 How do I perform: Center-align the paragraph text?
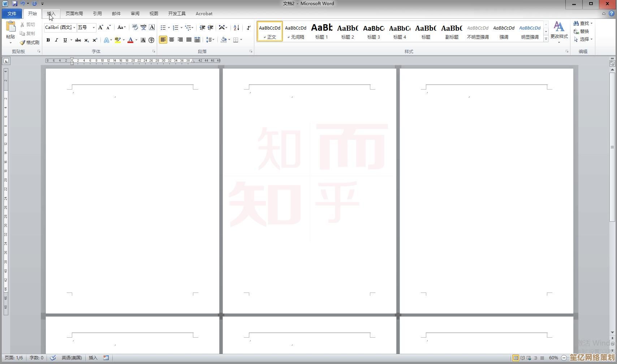point(172,40)
